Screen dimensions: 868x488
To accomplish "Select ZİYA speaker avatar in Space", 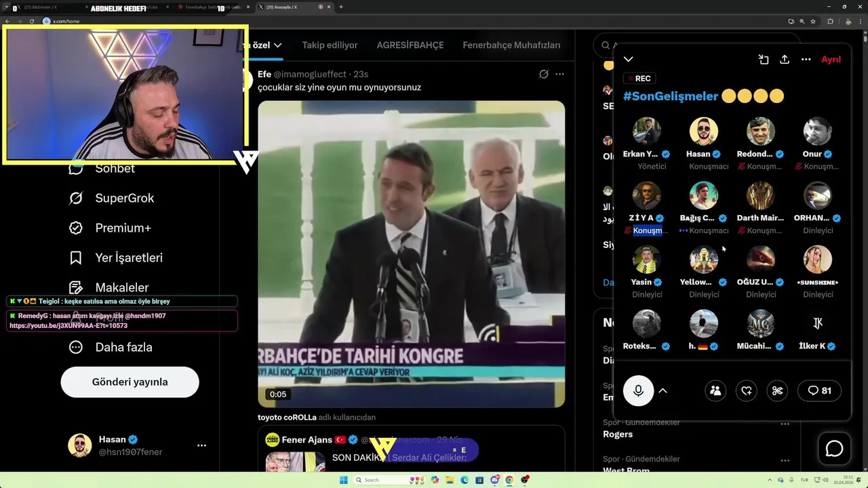I will [647, 196].
